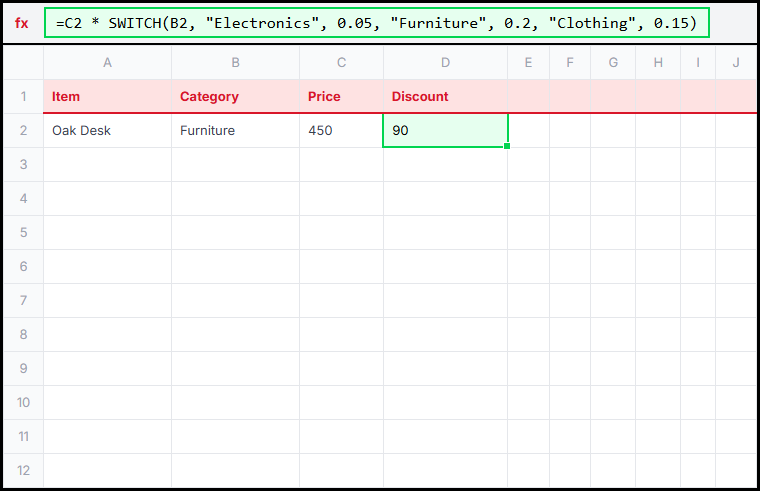Select column D header

coord(445,63)
